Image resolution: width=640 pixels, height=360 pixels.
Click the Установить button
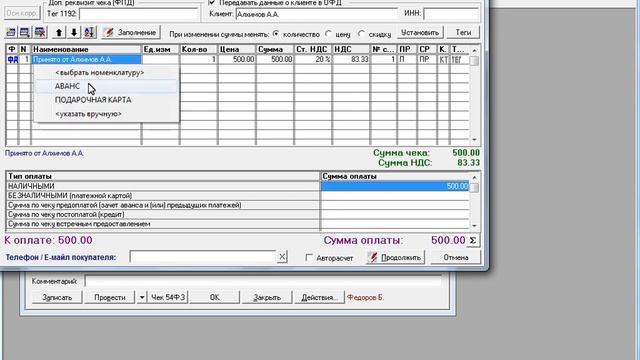420,33
